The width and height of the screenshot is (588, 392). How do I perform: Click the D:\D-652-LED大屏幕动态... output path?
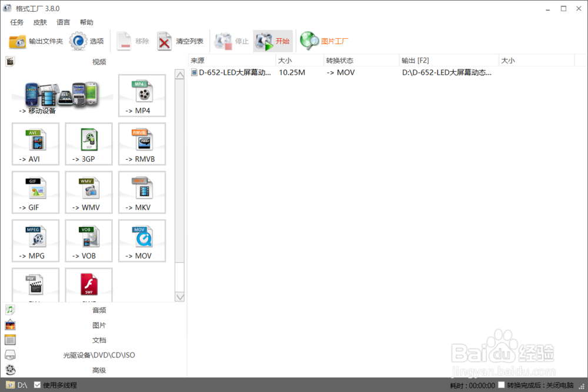tap(447, 72)
